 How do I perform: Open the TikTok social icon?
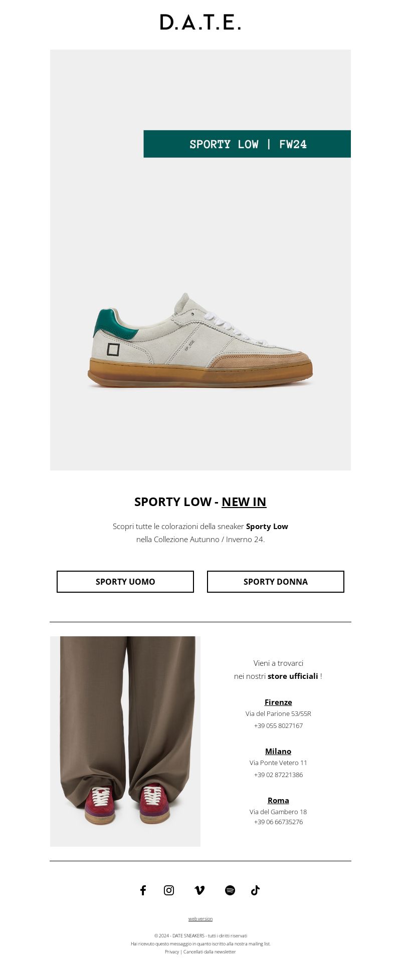point(255,890)
